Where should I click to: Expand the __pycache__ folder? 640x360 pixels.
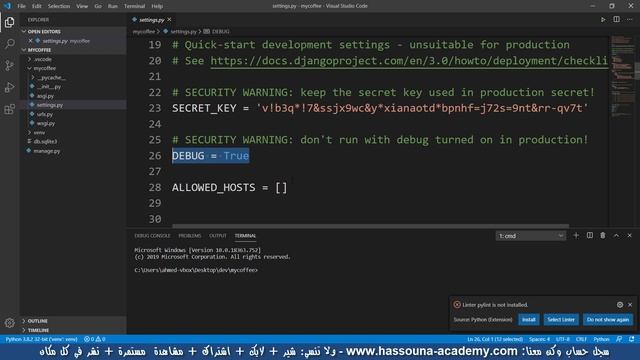tap(51, 78)
